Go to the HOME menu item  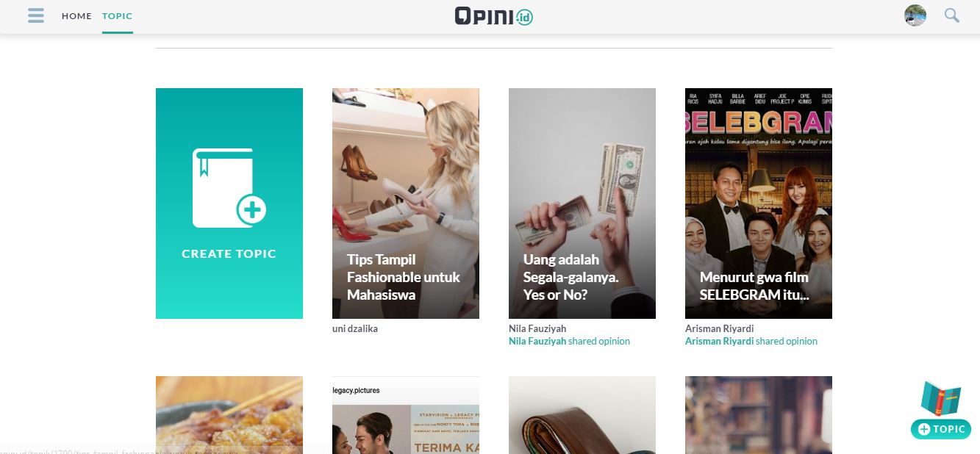(x=76, y=15)
